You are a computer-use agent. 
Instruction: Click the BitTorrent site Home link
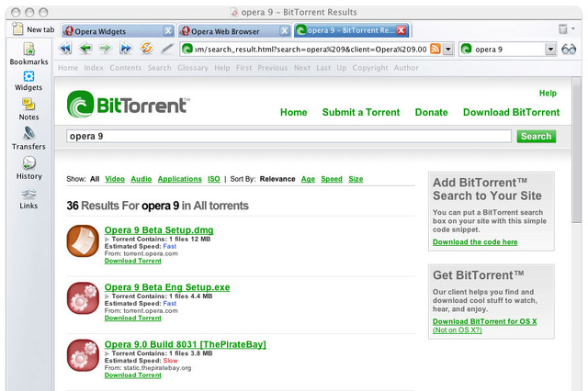click(x=294, y=112)
